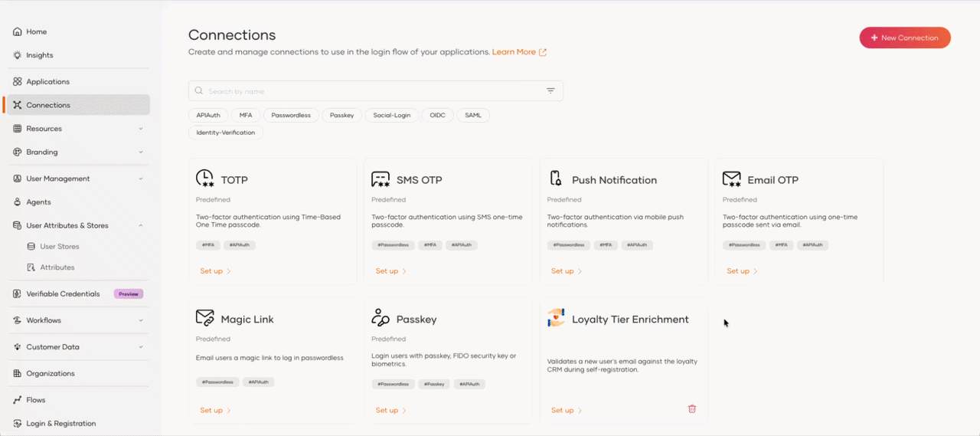Open the Learn More link
This screenshot has height=436, width=980.
pyautogui.click(x=519, y=52)
